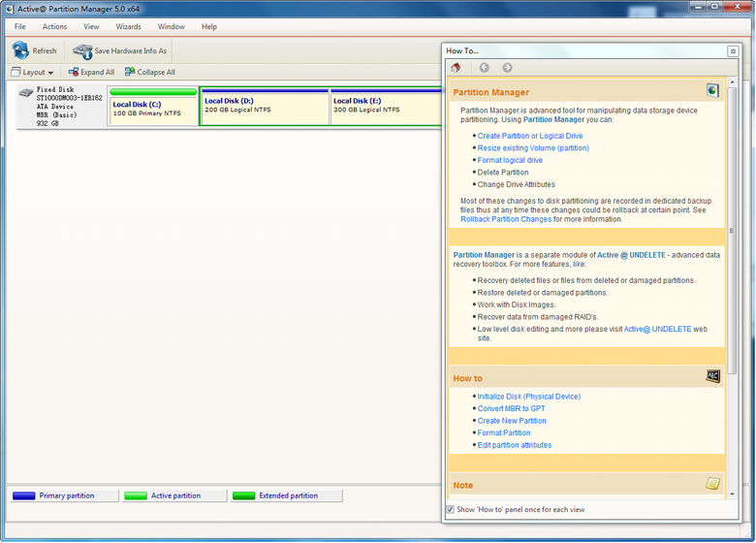Open the View menu

pyautogui.click(x=91, y=26)
